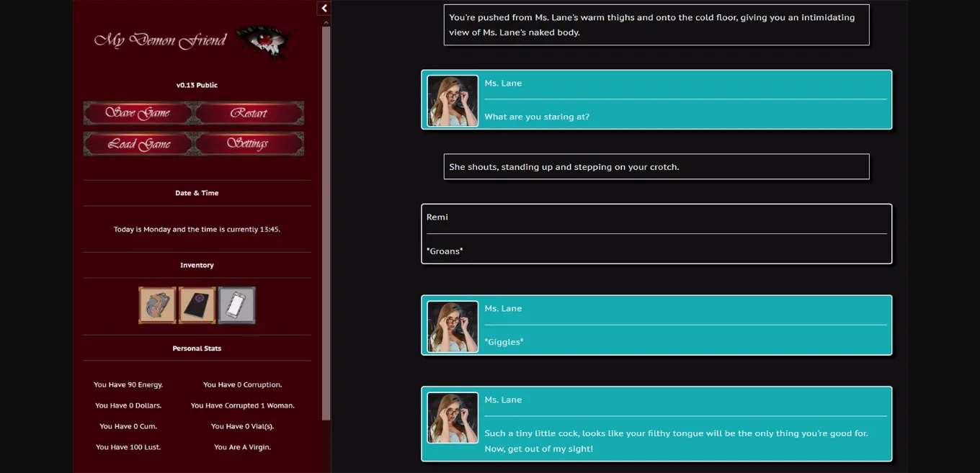Click Ms. Lane's portrait next to *Giggles*
Viewport: 980px width, 473px height.
pos(452,325)
